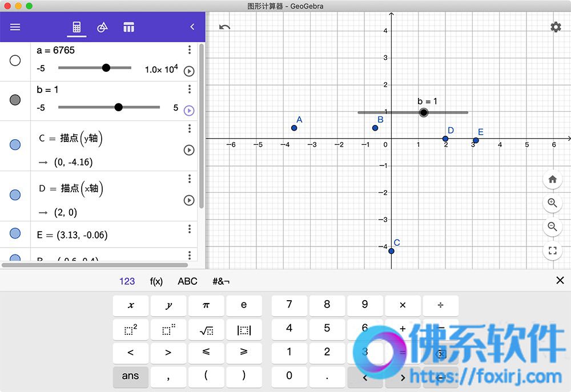Screen dimensions: 571x392
Task: Play animation for slider a
Action: (x=189, y=71)
